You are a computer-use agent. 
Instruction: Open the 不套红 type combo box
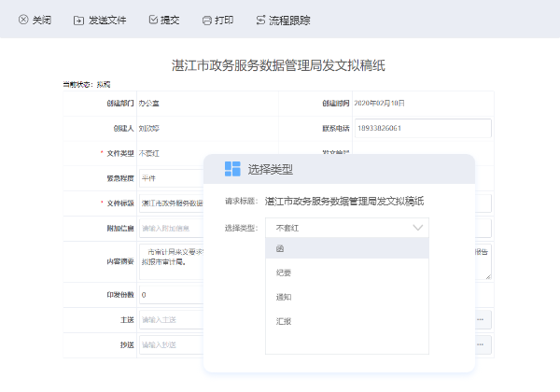[x=336, y=227]
